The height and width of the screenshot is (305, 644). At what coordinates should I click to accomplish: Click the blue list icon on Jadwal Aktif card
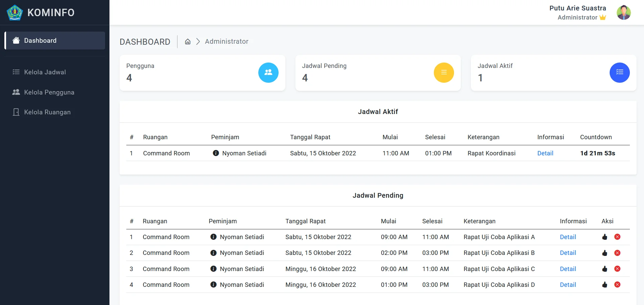619,73
